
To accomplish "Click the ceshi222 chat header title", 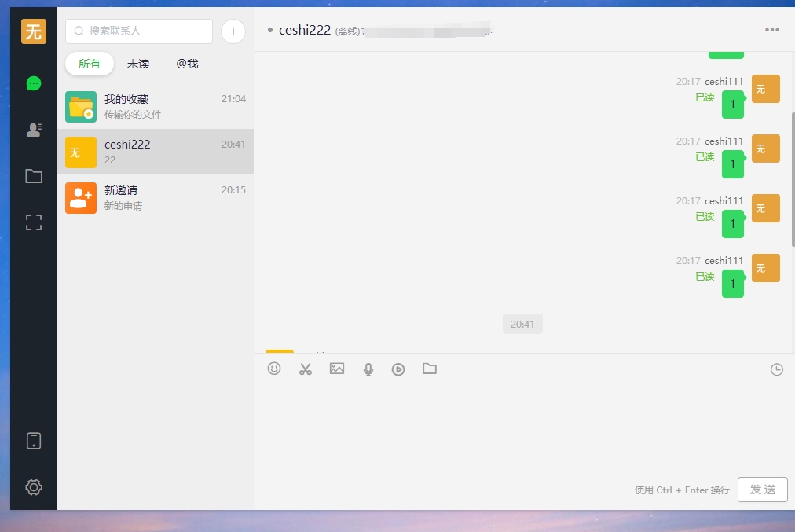I will pyautogui.click(x=305, y=31).
